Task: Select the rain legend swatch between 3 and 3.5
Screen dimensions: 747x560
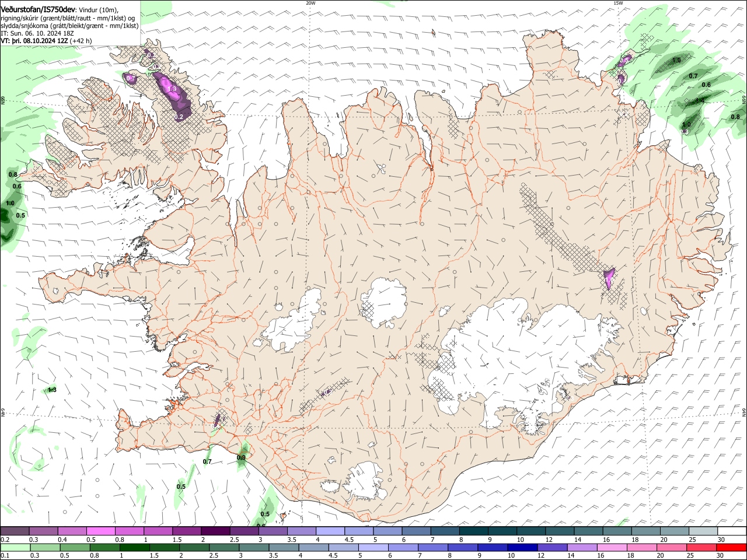Action: pyautogui.click(x=254, y=547)
